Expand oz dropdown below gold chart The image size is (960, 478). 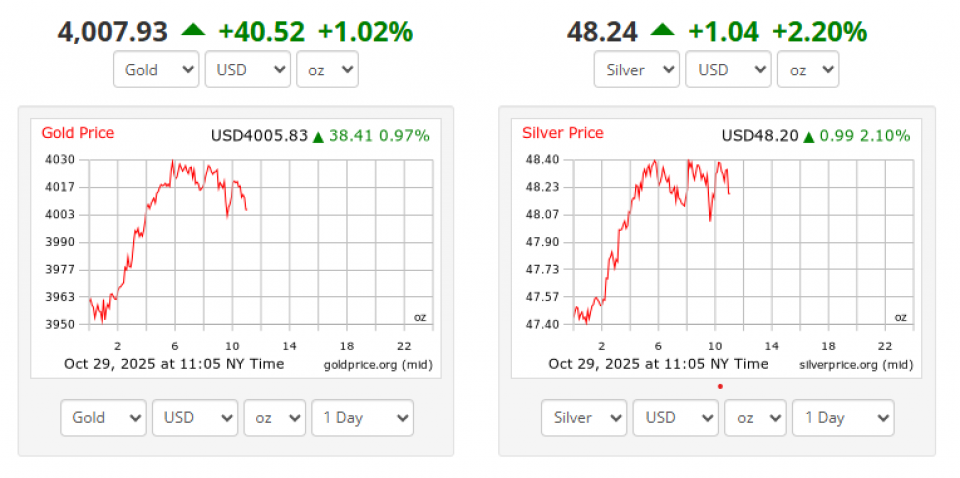coord(274,418)
